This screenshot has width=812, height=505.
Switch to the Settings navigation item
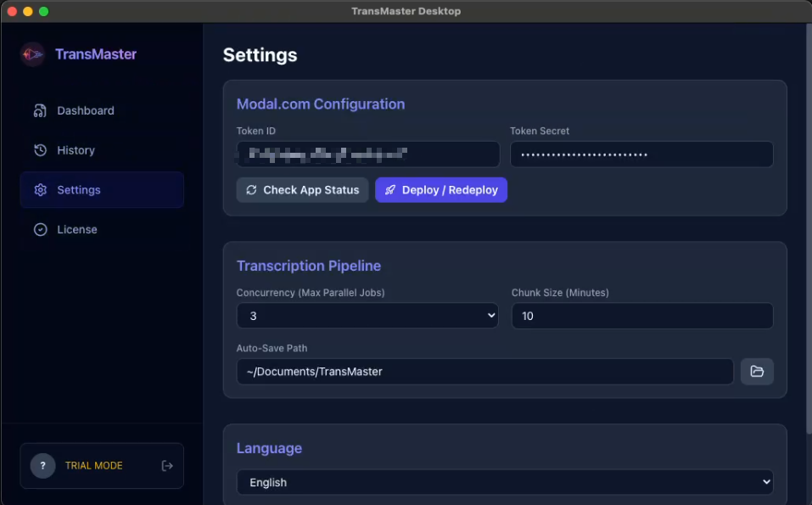tap(80, 189)
